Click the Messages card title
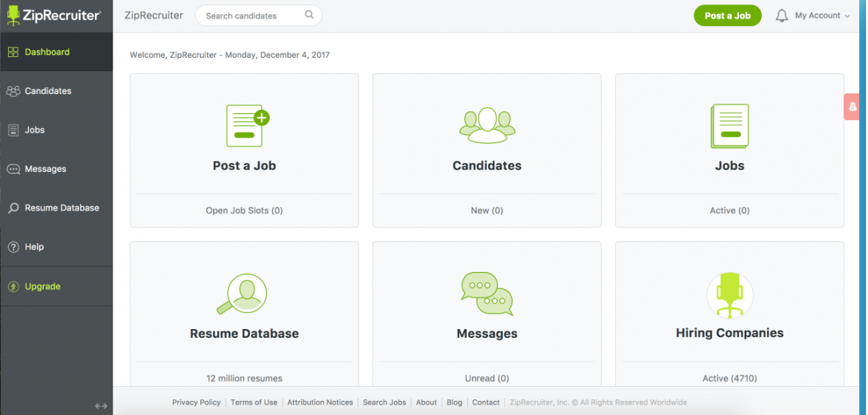 coord(487,333)
